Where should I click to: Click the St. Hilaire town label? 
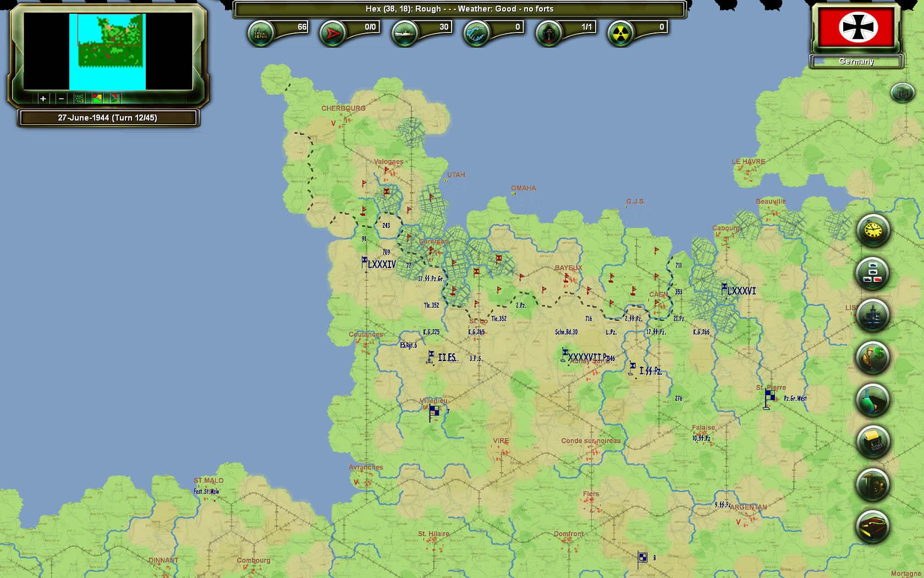click(433, 534)
